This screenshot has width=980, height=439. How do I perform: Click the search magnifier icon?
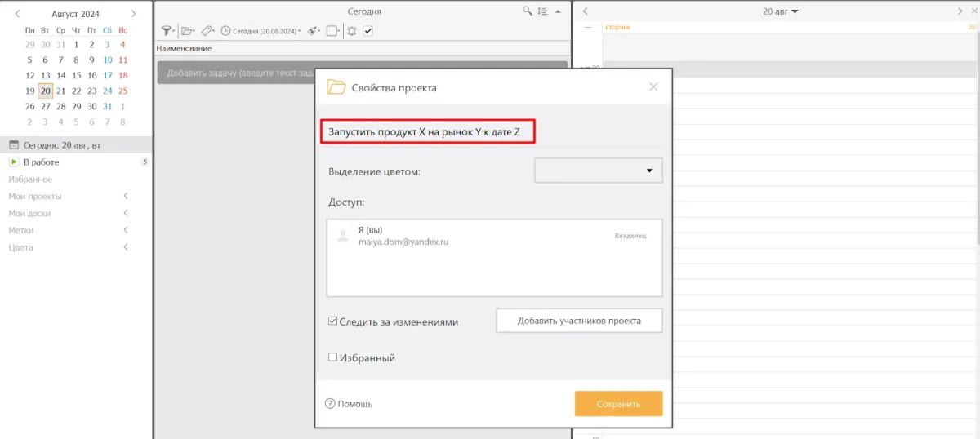click(x=528, y=11)
